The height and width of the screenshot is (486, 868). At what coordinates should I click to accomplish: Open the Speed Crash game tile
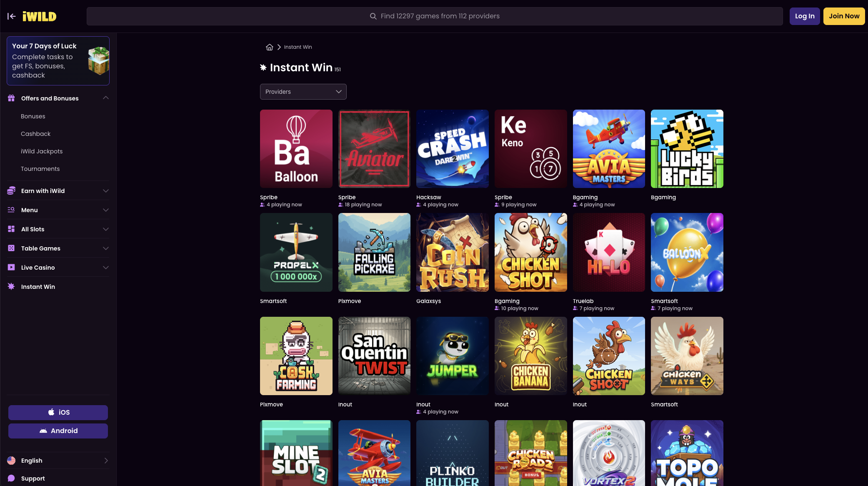point(453,149)
